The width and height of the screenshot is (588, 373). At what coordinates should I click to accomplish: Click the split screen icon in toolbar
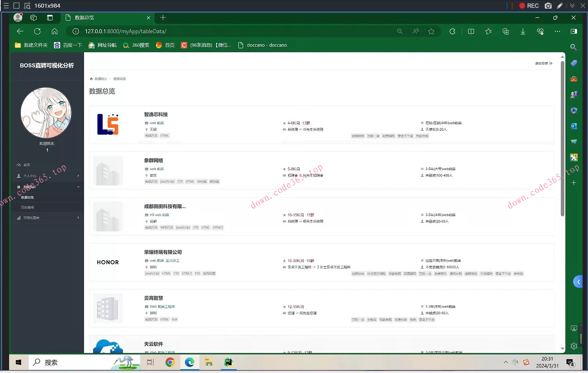[471, 31]
